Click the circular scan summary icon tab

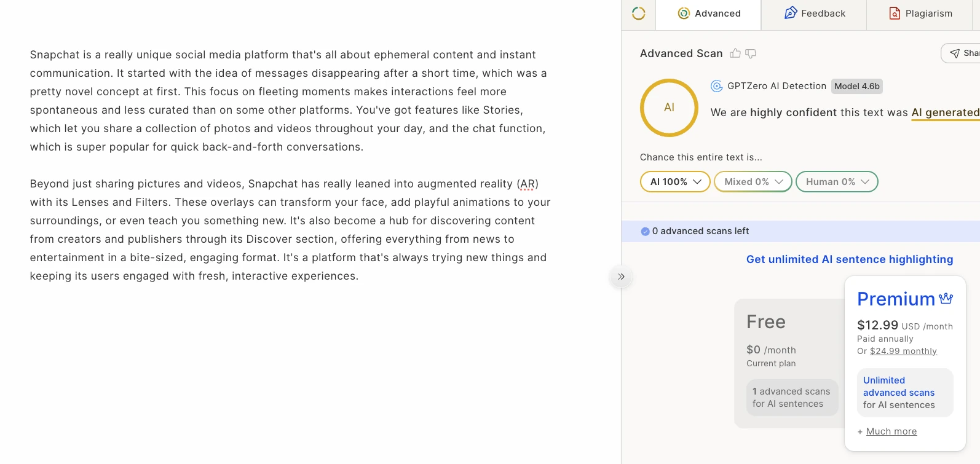point(638,14)
